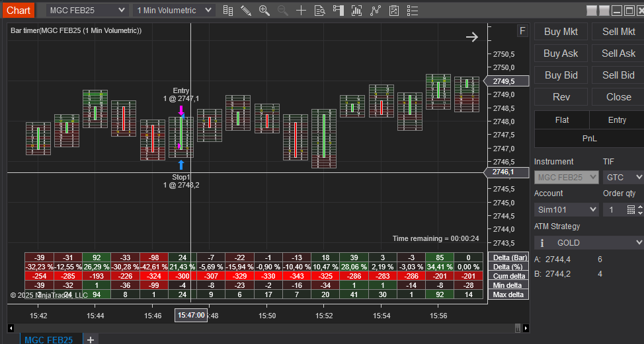This screenshot has height=344, width=644.
Task: Click the scrollbar right arrow
Action: [x=526, y=328]
